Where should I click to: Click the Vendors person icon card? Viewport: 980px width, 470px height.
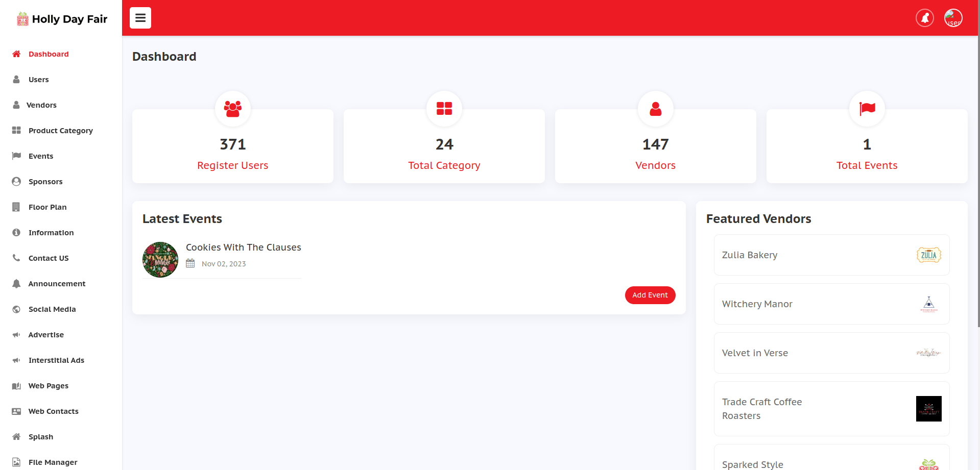click(655, 109)
